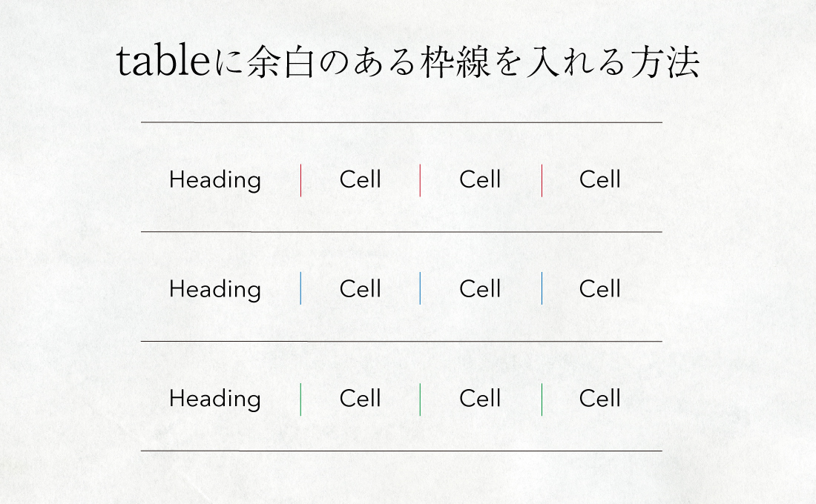
Task: Click Heading in the top row
Action: 215,180
